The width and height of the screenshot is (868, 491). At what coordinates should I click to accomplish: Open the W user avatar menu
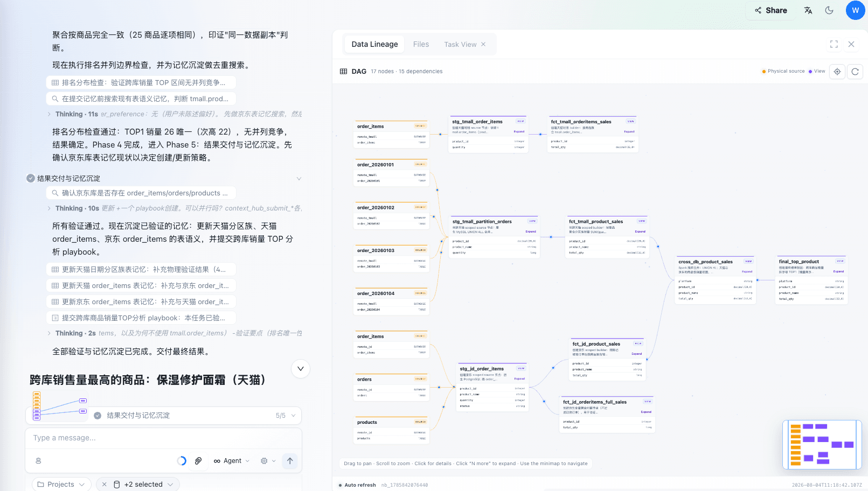pos(855,10)
